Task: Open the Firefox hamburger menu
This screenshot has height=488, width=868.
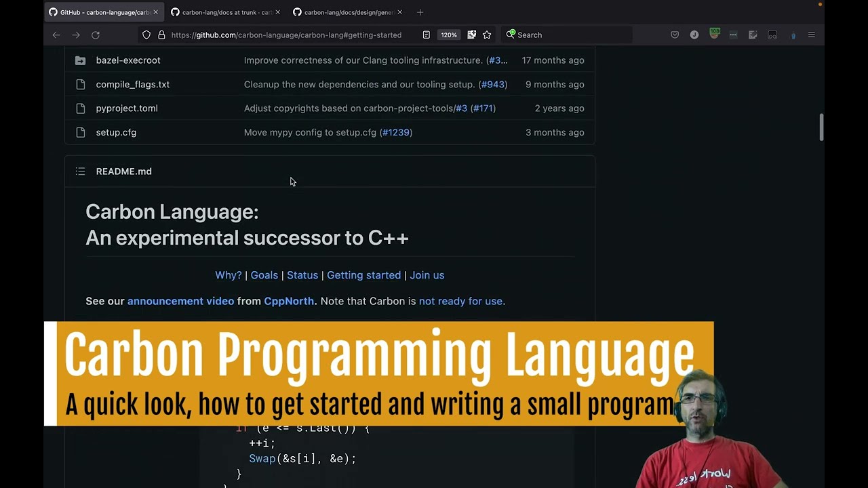Action: click(x=812, y=35)
